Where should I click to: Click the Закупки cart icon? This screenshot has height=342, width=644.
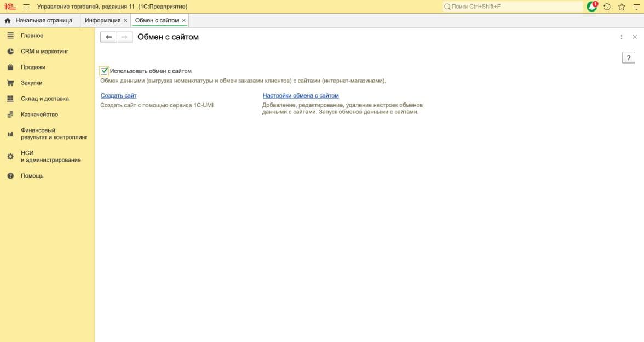[x=11, y=83]
